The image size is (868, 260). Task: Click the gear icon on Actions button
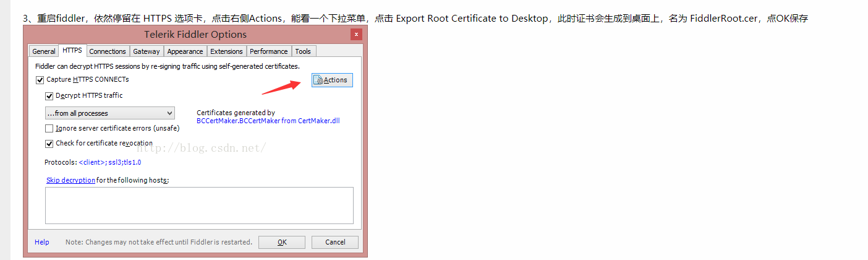tap(319, 80)
